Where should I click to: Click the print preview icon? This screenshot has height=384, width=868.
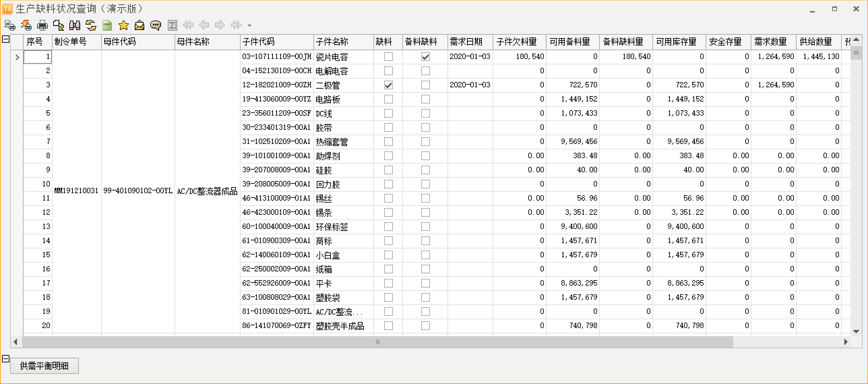point(10,25)
